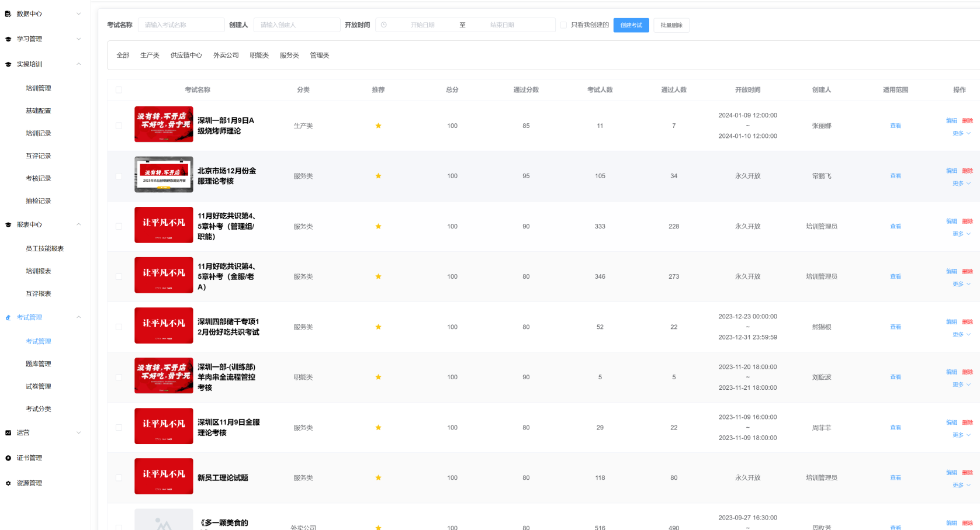Select the 生产类 category tab

(150, 56)
